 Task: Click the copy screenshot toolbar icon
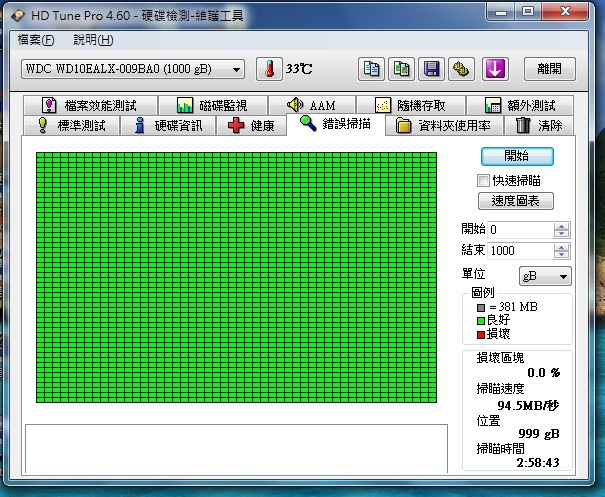click(401, 69)
